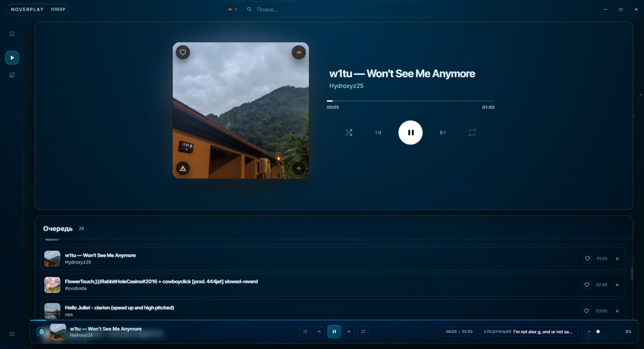Skip to the next track
The height and width of the screenshot is (349, 644).
[x=442, y=132]
